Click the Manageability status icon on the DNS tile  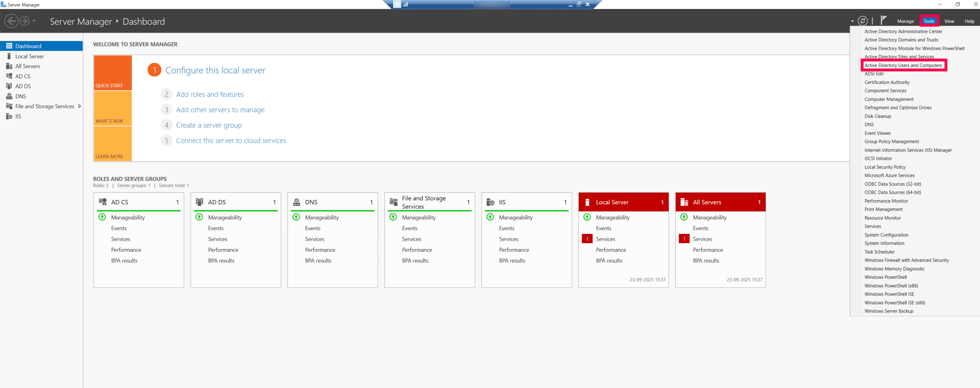pyautogui.click(x=296, y=217)
